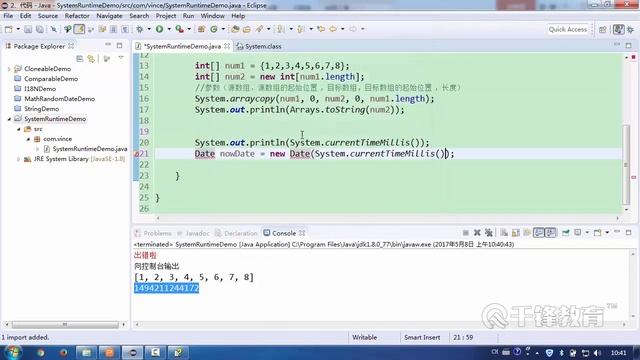The image size is (640, 360).
Task: Switch to the System.class editor tab
Action: click(259, 46)
